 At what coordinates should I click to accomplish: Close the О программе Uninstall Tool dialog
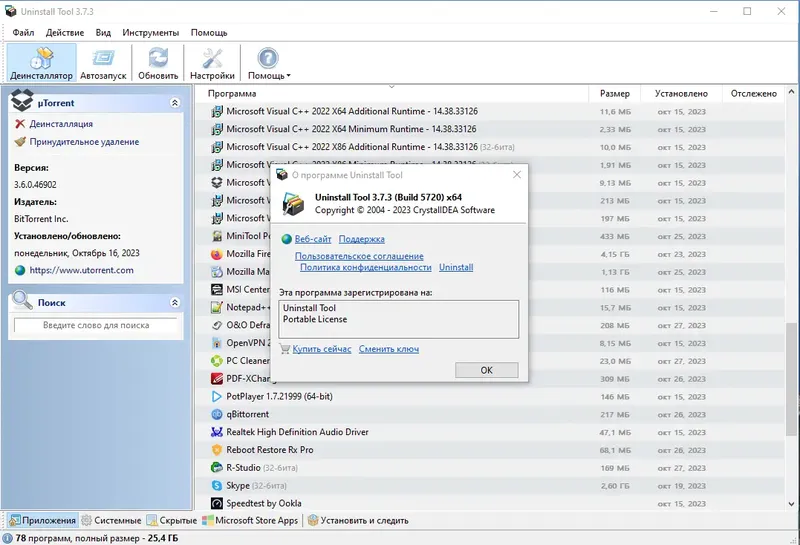coord(517,175)
